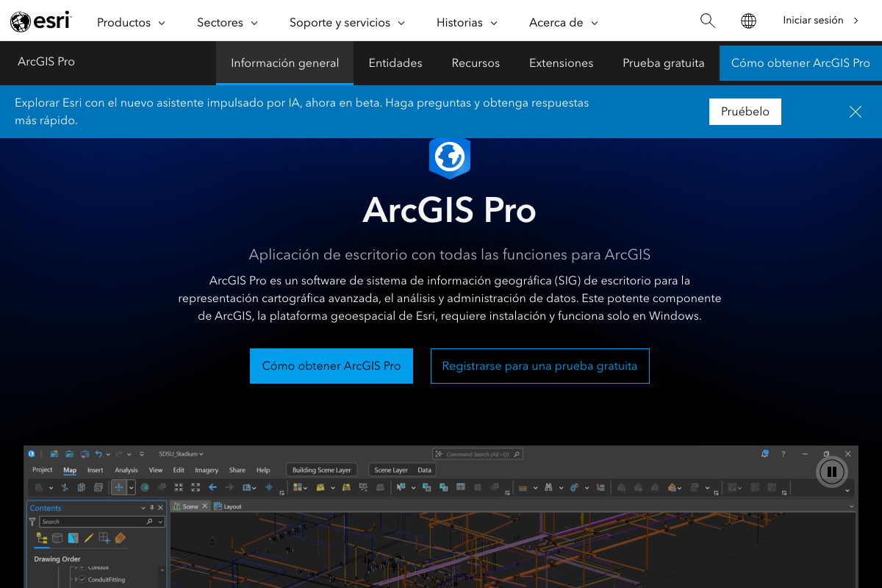Screen dimensions: 882x588
Task: Click the Full Extent globe icon
Action: pos(145,487)
